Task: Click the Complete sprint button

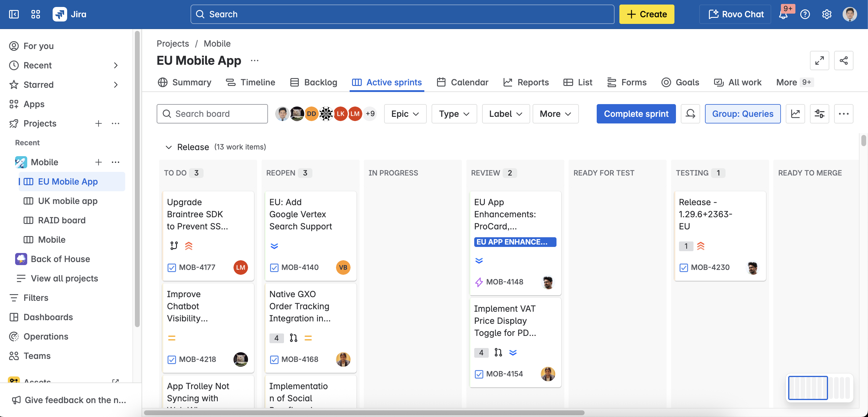Action: (636, 113)
